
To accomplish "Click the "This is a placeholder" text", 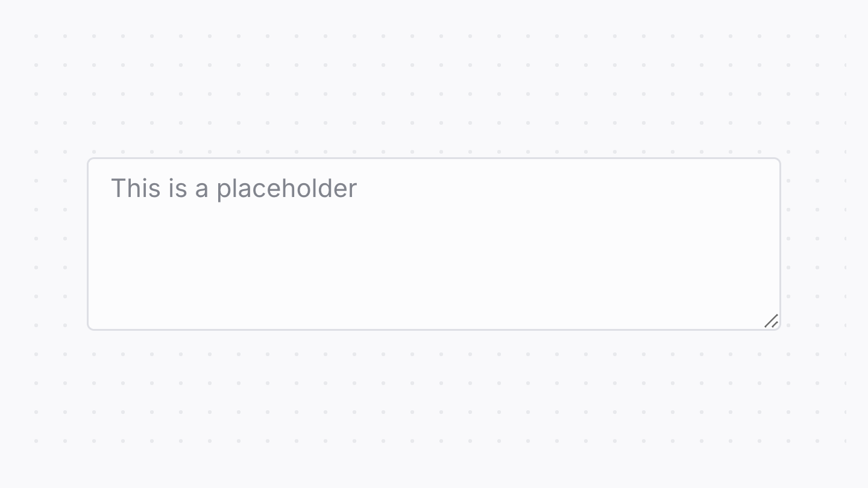I will tap(234, 189).
